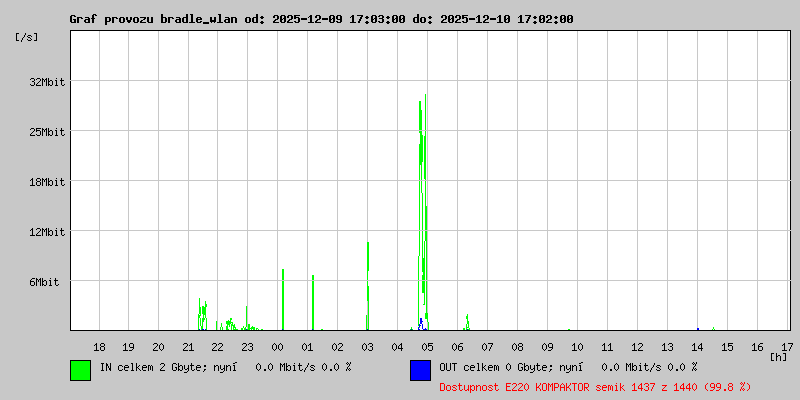Click the 32Mbit y-axis label
The image size is (800, 400).
pos(47,82)
